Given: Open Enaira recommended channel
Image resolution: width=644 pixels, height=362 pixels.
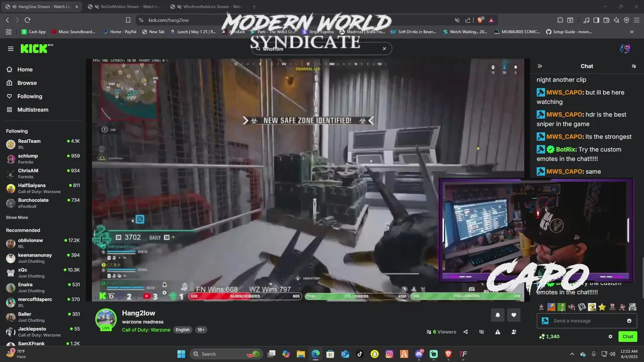Looking at the screenshot, I should [x=43, y=287].
